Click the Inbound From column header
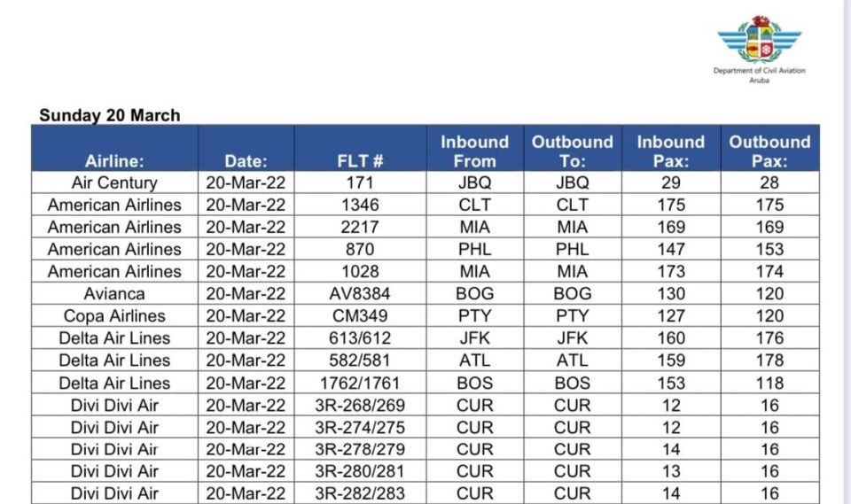 click(474, 151)
